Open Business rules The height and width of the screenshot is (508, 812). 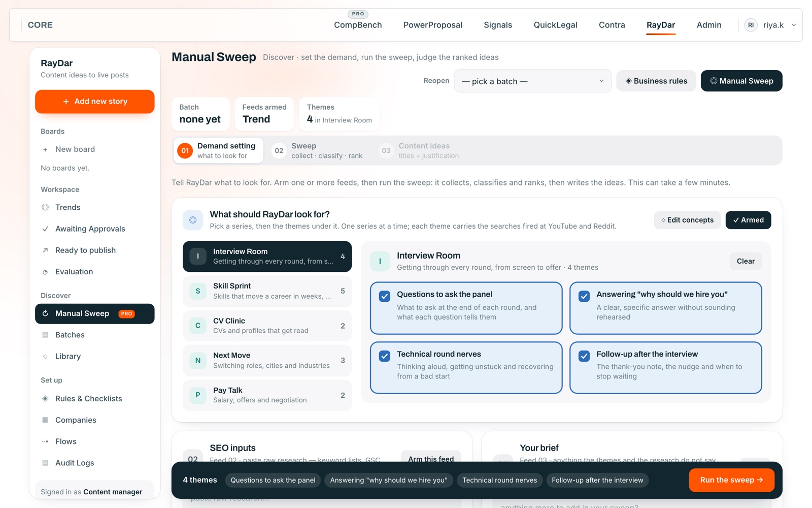pyautogui.click(x=656, y=81)
